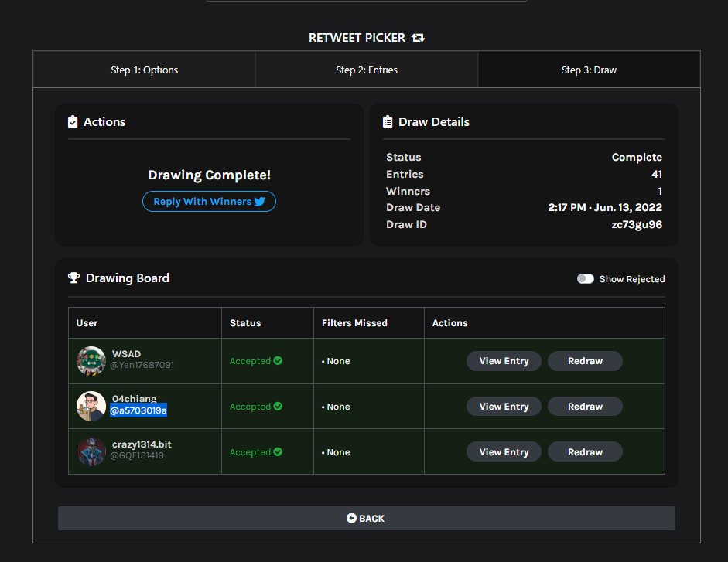Click the Winners count value 1
The image size is (728, 562).
click(660, 191)
